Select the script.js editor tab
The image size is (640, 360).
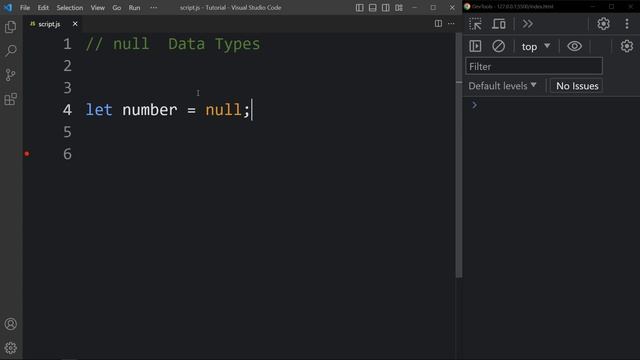point(52,24)
